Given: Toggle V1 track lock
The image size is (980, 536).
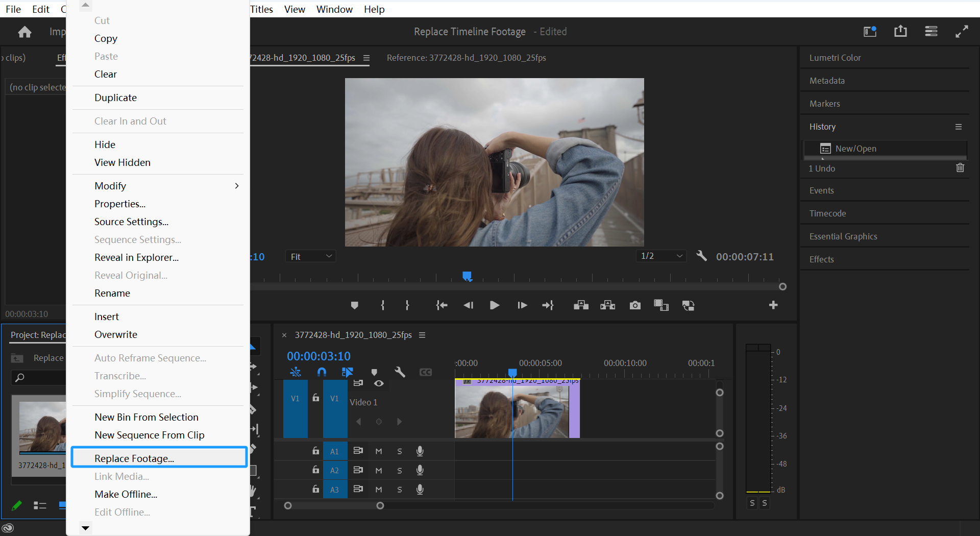Looking at the screenshot, I should pos(316,398).
